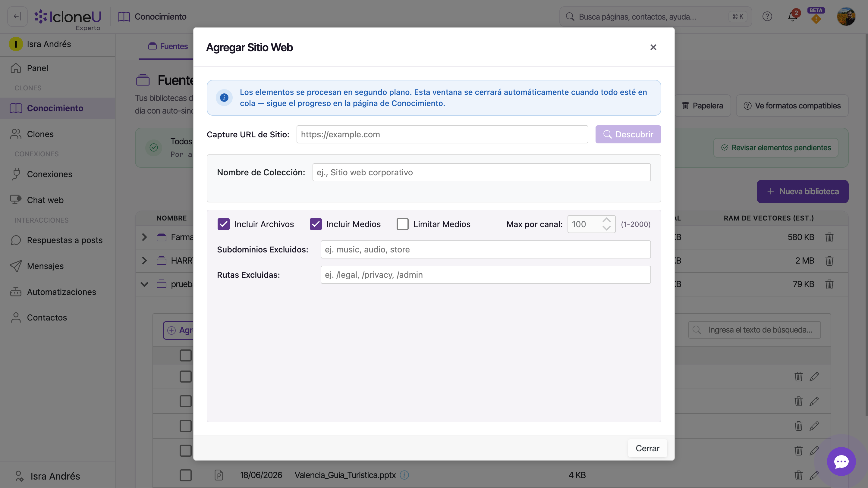Open the notifications bell
Viewport: 868px width, 488px height.
point(793,16)
